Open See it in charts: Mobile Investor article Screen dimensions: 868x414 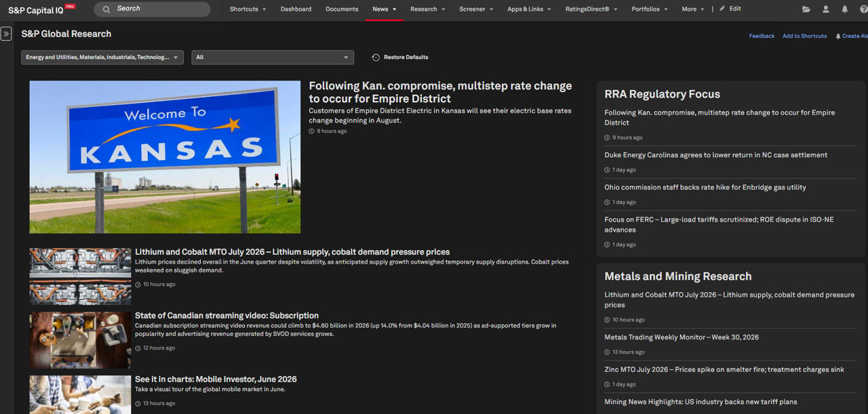(216, 379)
